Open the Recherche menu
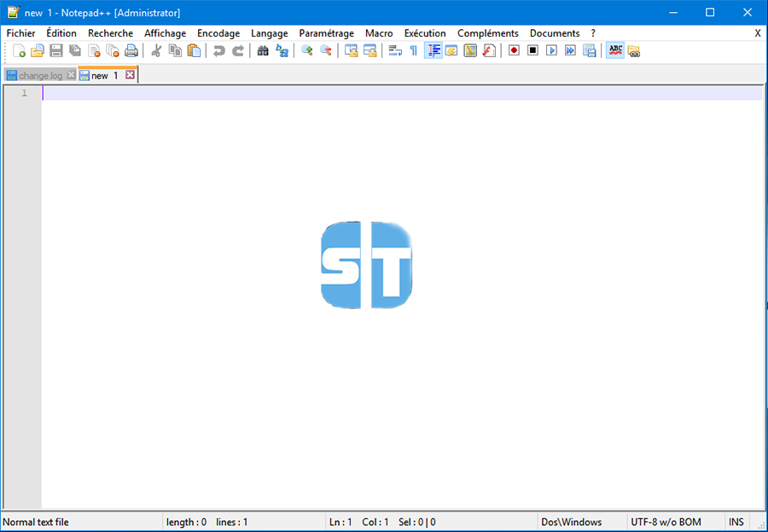The width and height of the screenshot is (768, 532). pyautogui.click(x=110, y=33)
